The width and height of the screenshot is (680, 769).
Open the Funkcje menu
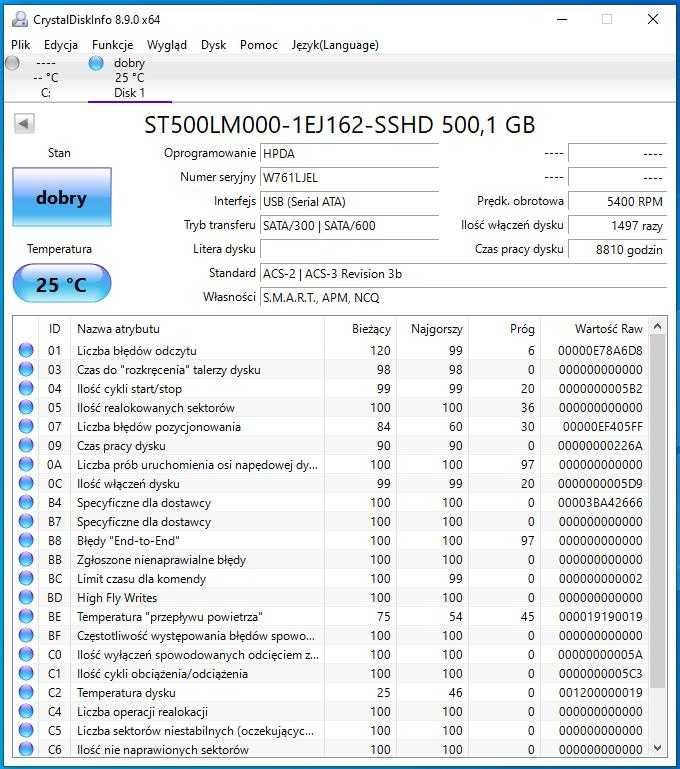coord(112,45)
